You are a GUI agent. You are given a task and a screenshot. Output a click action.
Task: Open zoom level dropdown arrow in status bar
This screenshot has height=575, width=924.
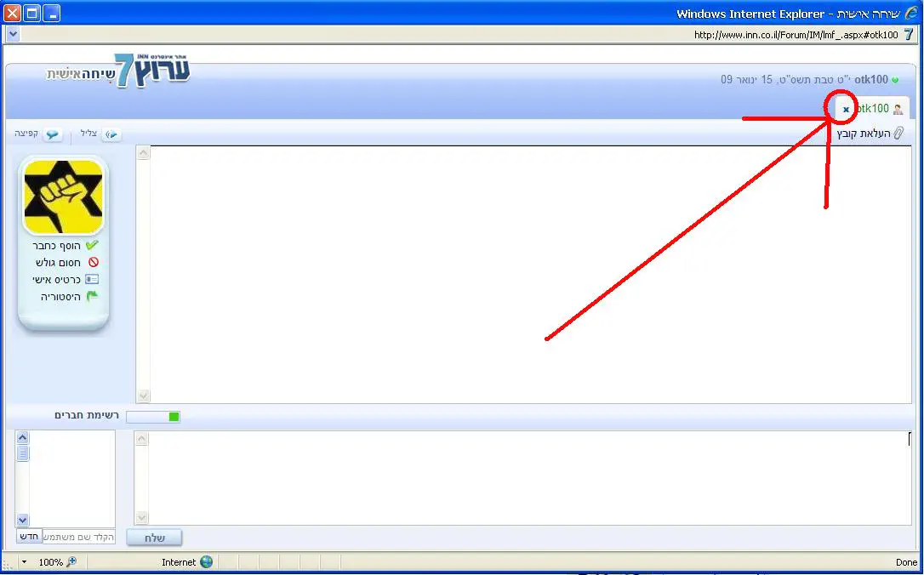tap(24, 562)
